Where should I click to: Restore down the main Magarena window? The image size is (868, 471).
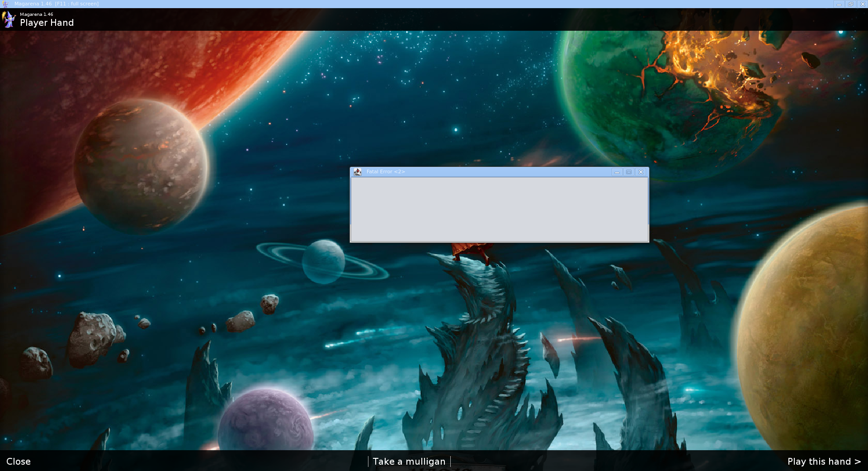click(850, 4)
